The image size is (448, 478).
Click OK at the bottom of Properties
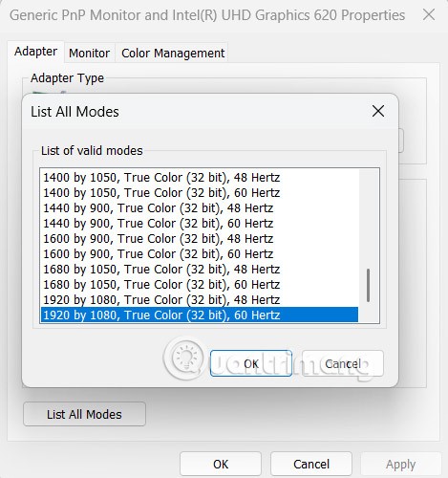[x=221, y=464]
